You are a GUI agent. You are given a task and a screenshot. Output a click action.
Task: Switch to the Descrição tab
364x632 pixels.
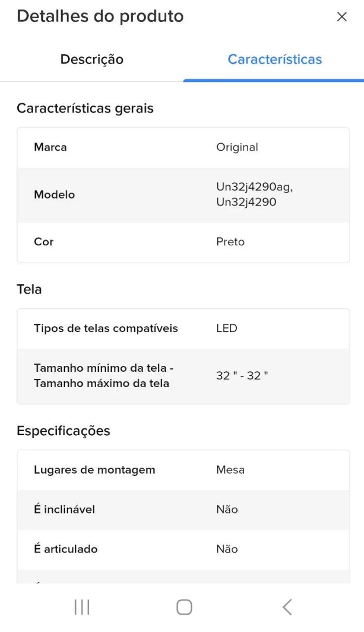click(x=92, y=60)
